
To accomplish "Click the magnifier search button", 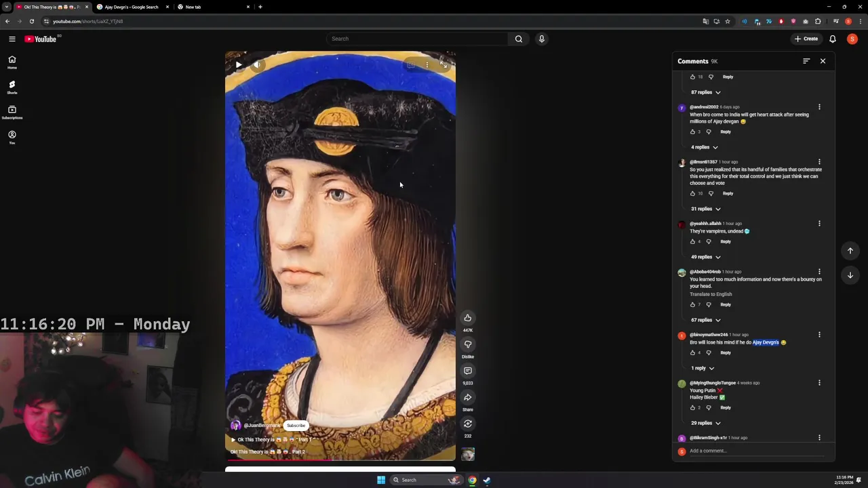I will click(519, 39).
